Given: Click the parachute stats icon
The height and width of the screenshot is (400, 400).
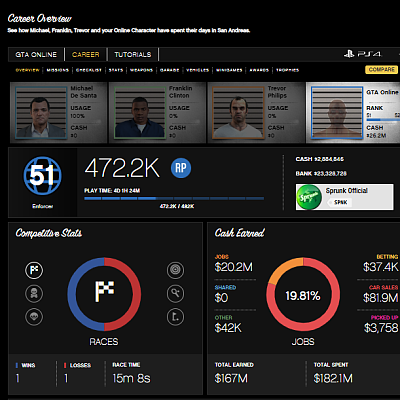Looking at the screenshot, I should 34,317.
